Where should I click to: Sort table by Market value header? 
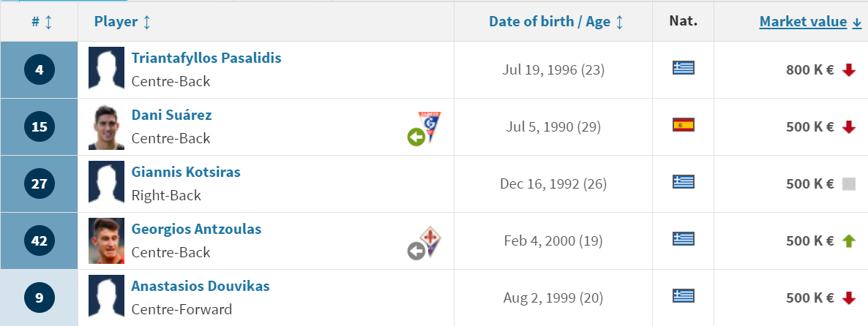[x=810, y=21]
